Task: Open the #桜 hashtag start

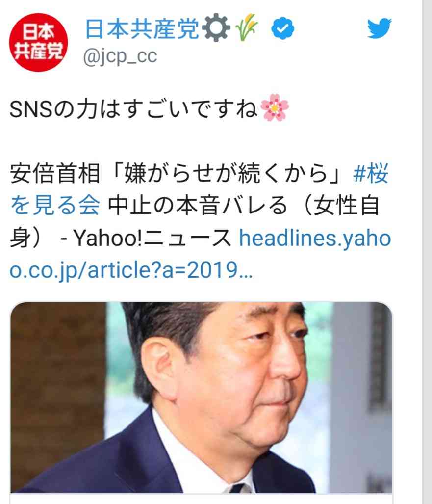Action: (x=371, y=173)
